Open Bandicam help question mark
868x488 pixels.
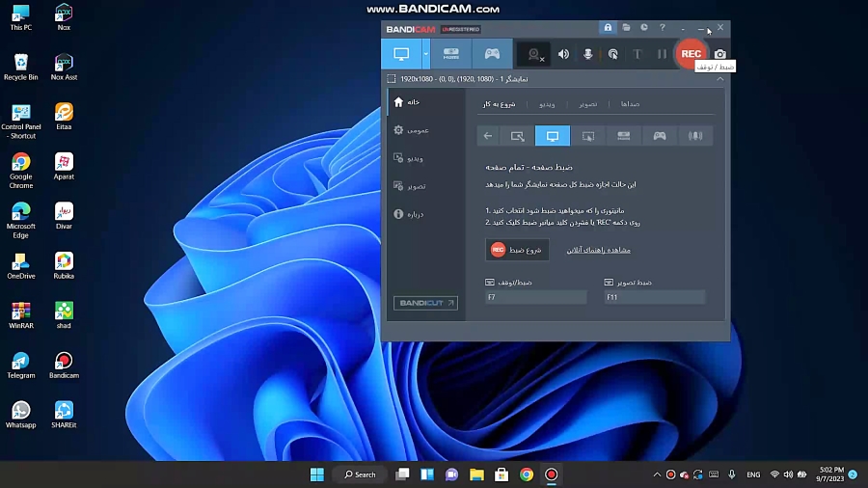click(662, 27)
